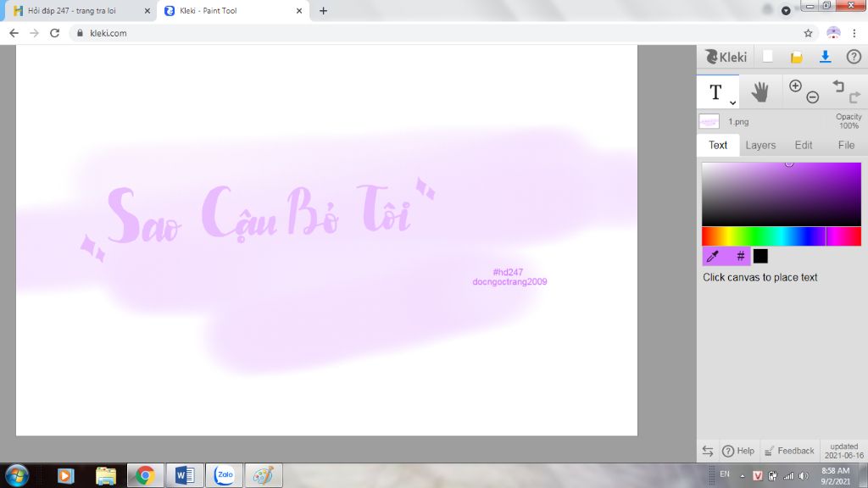The height and width of the screenshot is (488, 868).
Task: Open the Paint app in taskbar
Action: coord(264,475)
